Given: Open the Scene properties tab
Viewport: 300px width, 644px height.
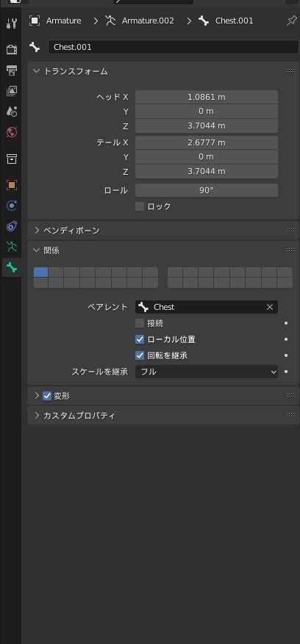Looking at the screenshot, I should (x=12, y=112).
